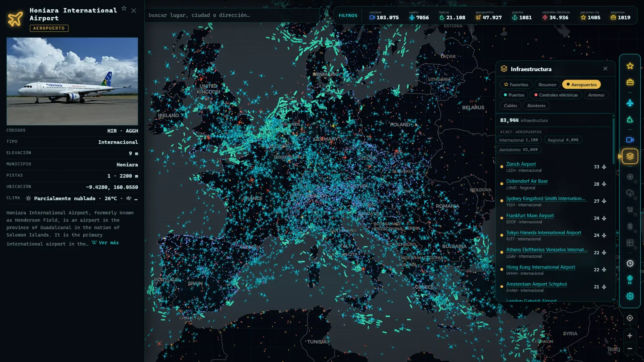Select the Puertos tab
The width and height of the screenshot is (644, 362).
[x=514, y=95]
